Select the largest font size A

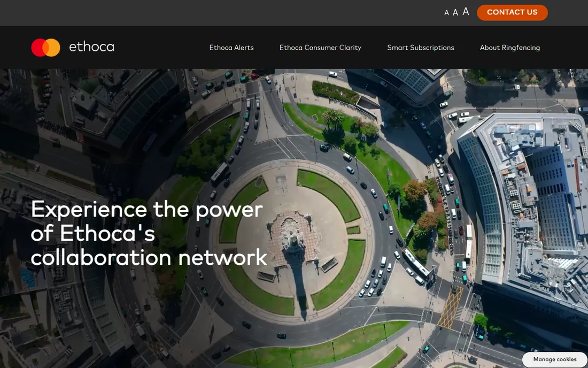coord(466,12)
